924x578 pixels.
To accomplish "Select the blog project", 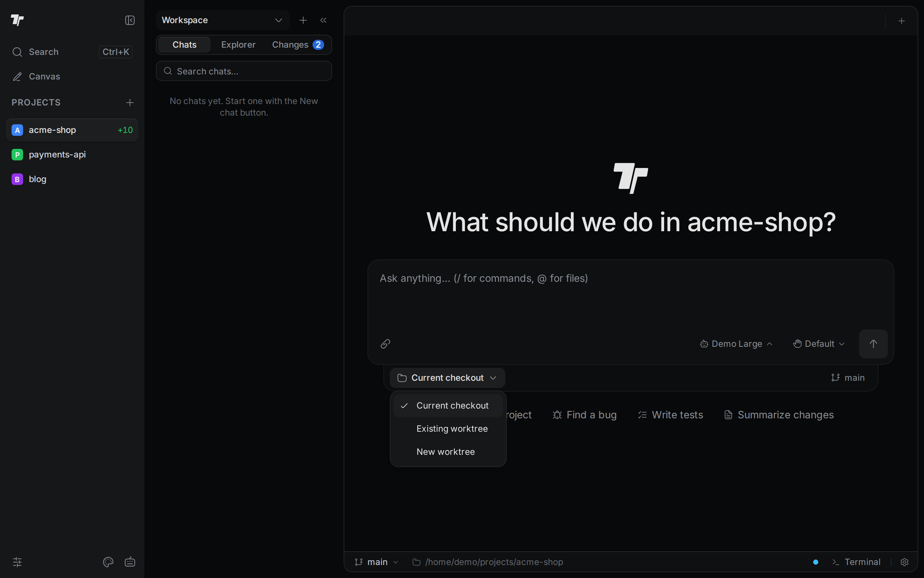I will click(x=72, y=179).
